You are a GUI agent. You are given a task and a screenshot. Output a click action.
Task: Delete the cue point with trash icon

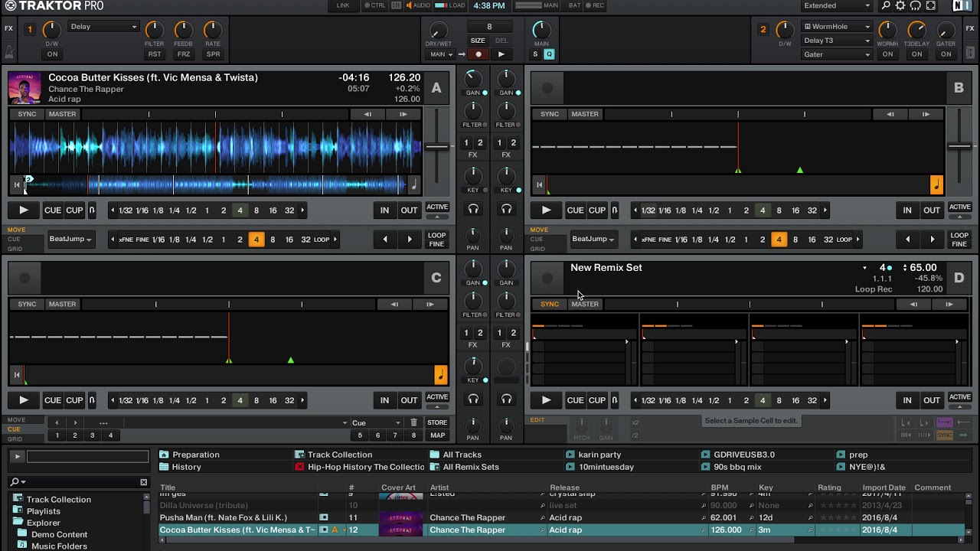[x=413, y=422]
